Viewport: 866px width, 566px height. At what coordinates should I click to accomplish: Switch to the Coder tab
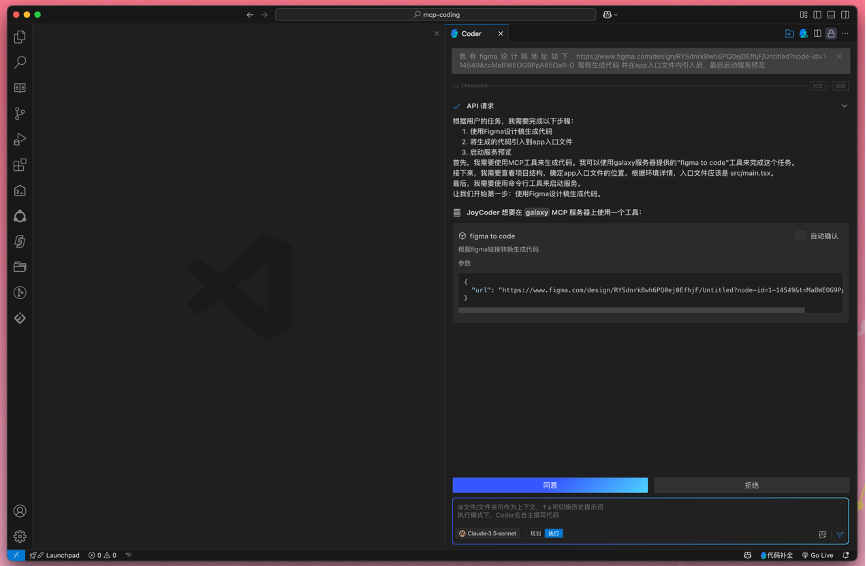471,34
